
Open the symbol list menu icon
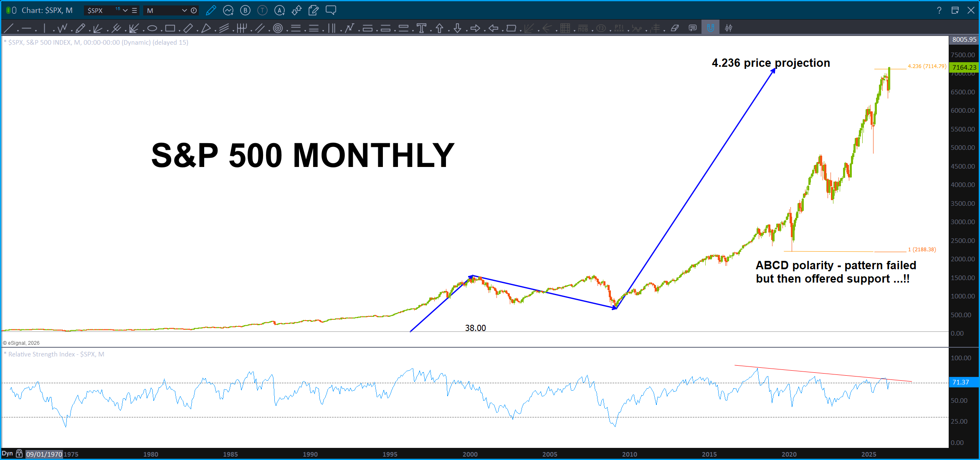134,10
